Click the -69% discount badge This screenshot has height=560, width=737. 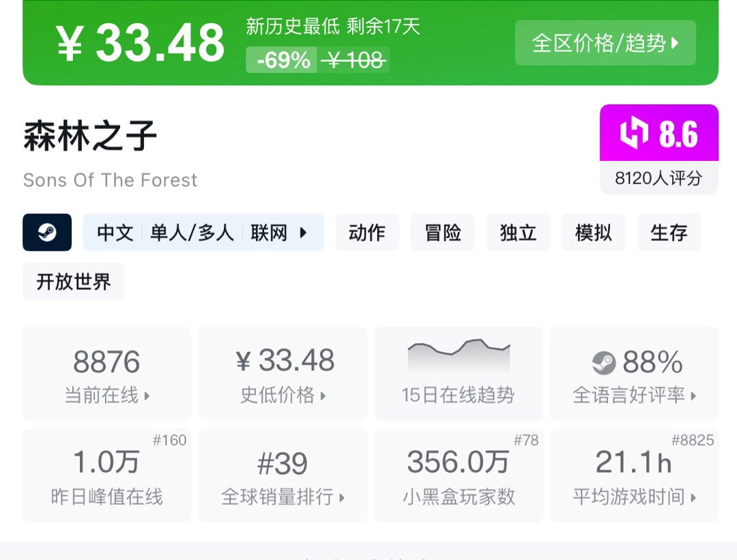click(283, 61)
